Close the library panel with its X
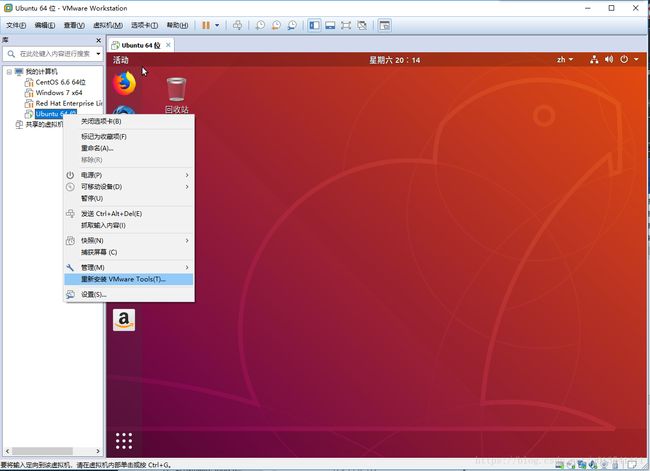This screenshot has width=650, height=471. click(x=98, y=40)
